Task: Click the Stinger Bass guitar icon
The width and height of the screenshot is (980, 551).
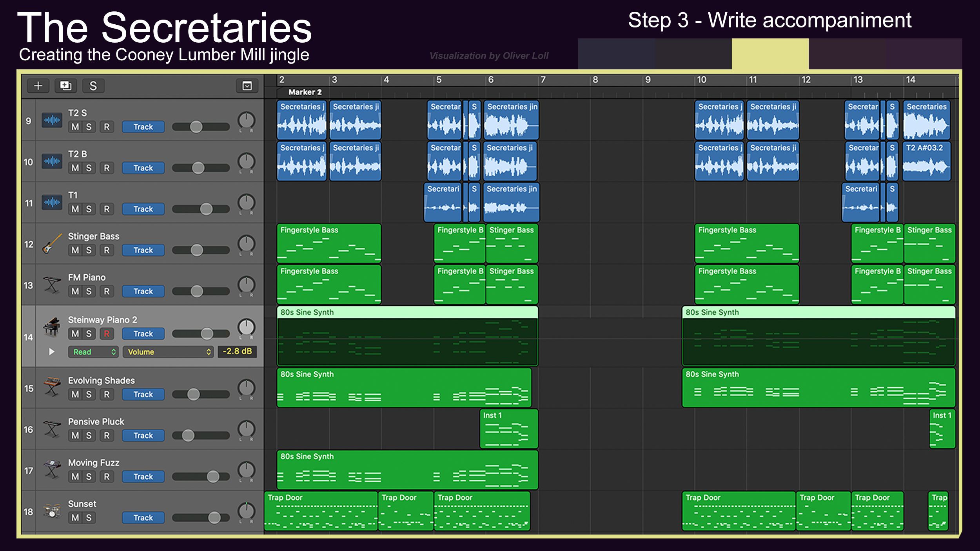Action: (52, 244)
